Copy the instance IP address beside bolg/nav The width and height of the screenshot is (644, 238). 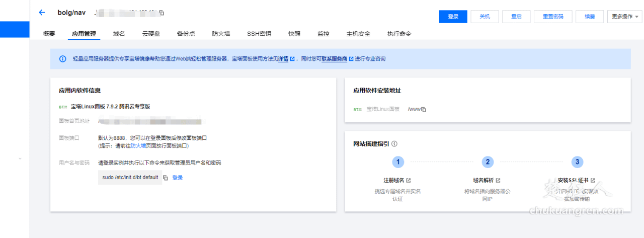[162, 13]
